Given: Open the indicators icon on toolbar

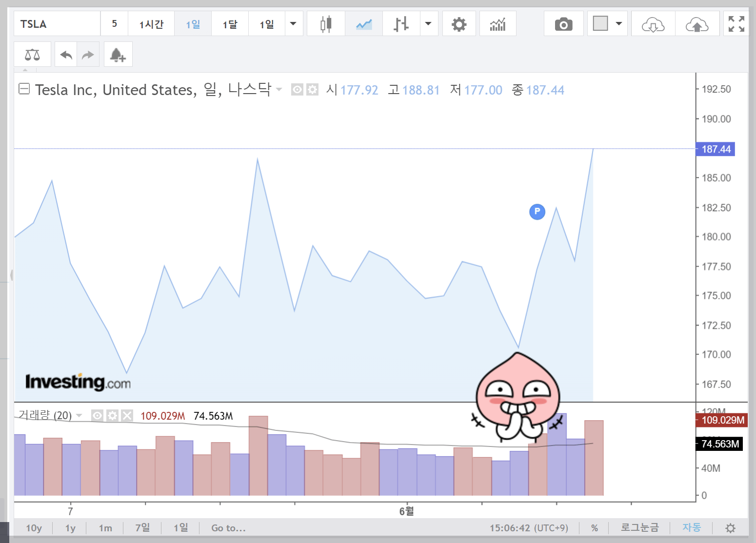Looking at the screenshot, I should [497, 23].
